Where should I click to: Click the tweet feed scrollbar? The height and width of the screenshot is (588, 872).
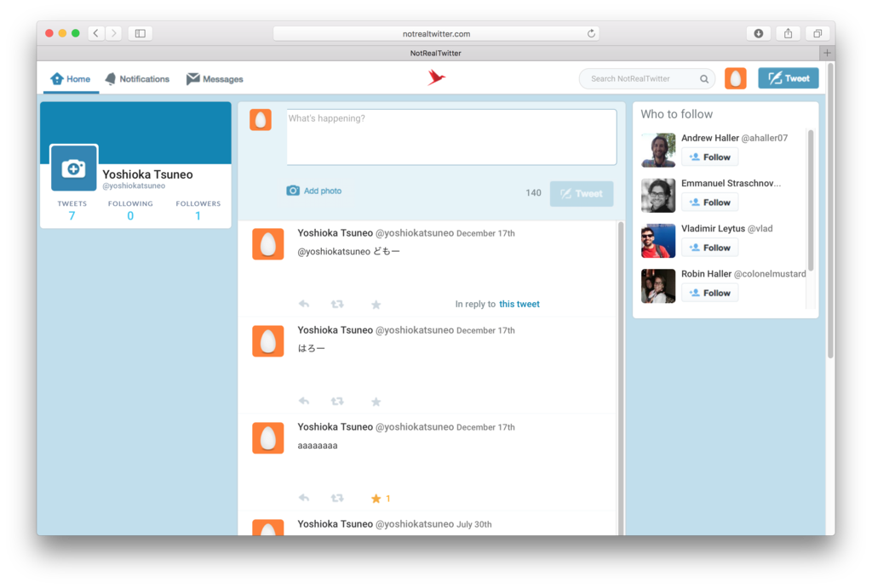pos(621,378)
